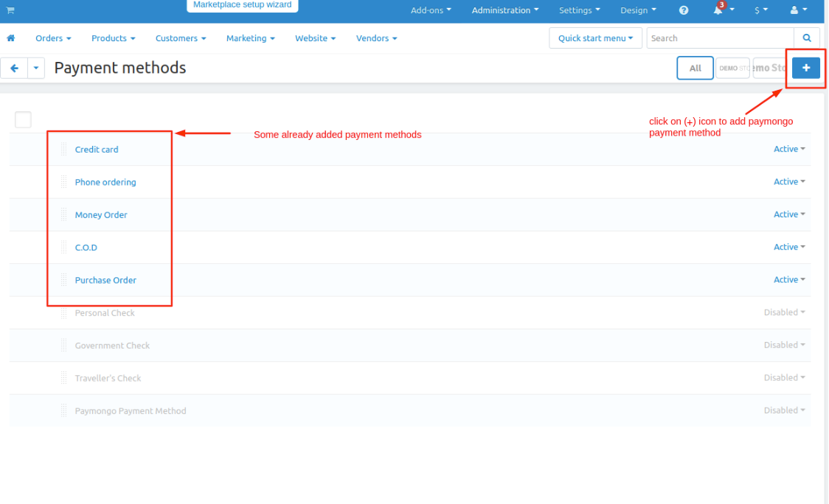The height and width of the screenshot is (504, 829).
Task: Open the Website menu
Action: click(x=315, y=38)
